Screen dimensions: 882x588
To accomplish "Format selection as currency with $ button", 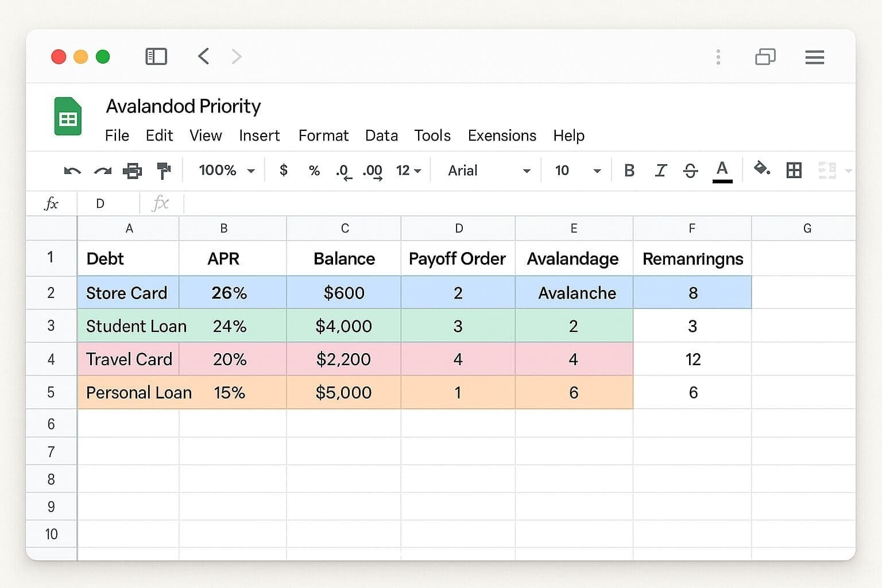I will (x=283, y=171).
